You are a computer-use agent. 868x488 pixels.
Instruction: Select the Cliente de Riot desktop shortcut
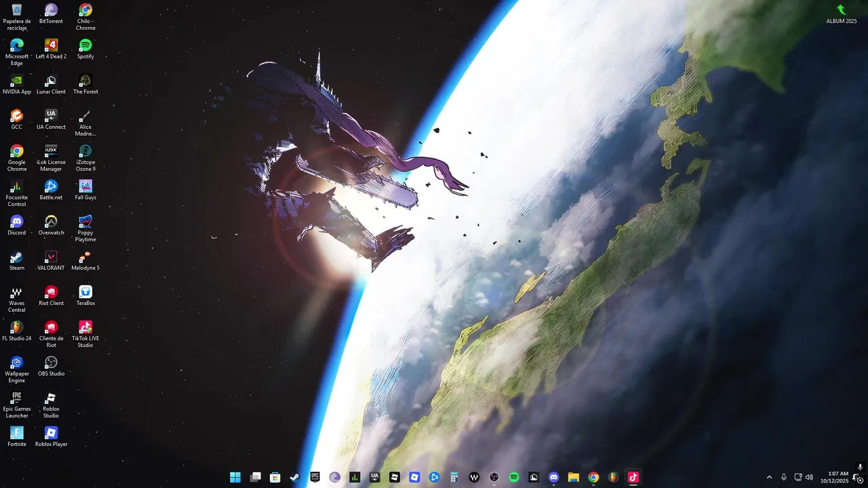[x=51, y=334]
